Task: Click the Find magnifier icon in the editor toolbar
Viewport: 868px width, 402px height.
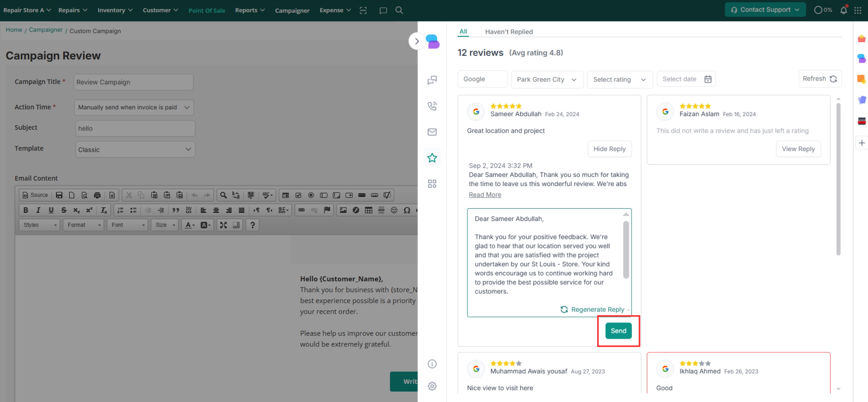Action: coord(223,195)
